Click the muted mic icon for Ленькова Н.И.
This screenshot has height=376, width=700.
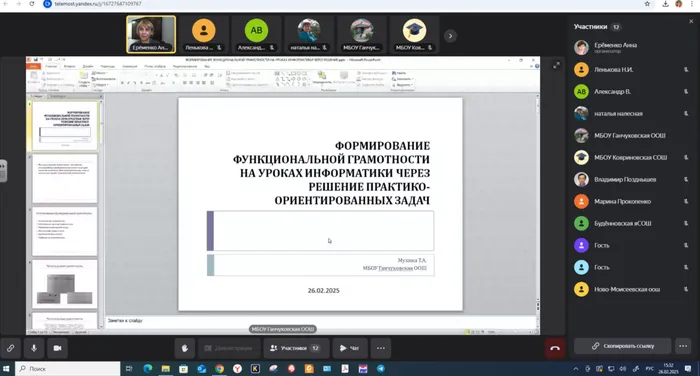pyautogui.click(x=686, y=70)
